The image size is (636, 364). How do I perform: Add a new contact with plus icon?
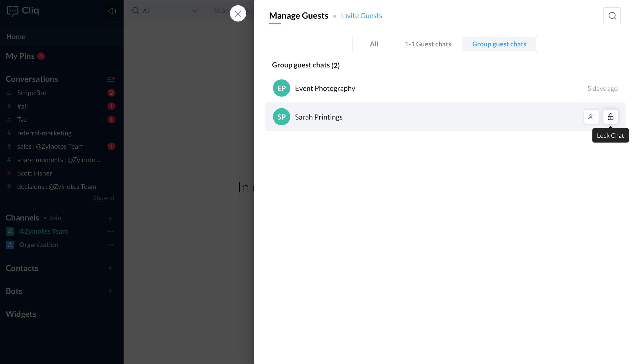pyautogui.click(x=110, y=268)
